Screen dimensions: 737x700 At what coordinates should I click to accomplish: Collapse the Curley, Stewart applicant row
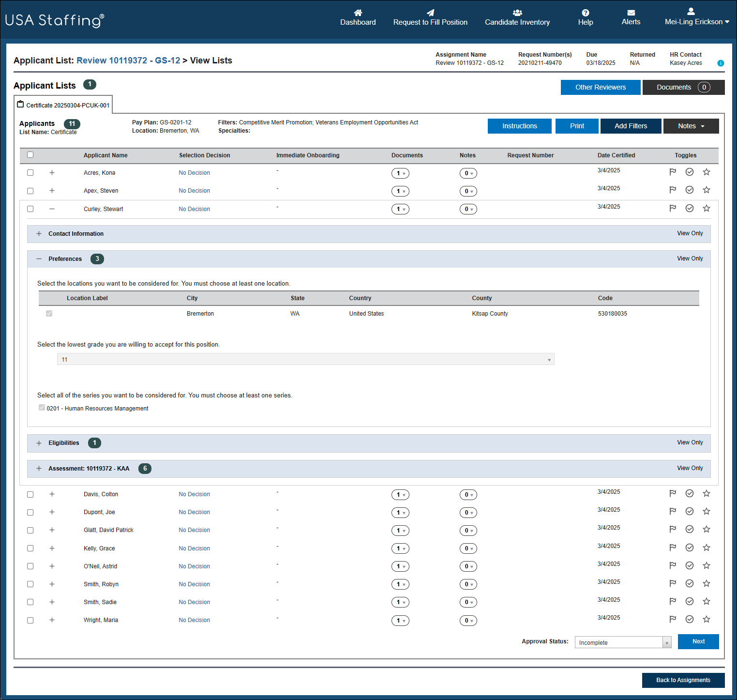coord(52,209)
